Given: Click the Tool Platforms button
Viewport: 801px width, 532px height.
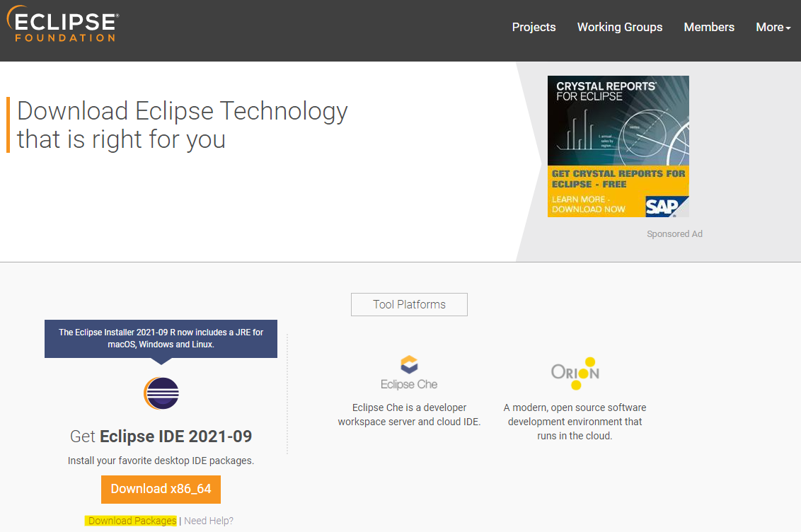Looking at the screenshot, I should pyautogui.click(x=409, y=304).
